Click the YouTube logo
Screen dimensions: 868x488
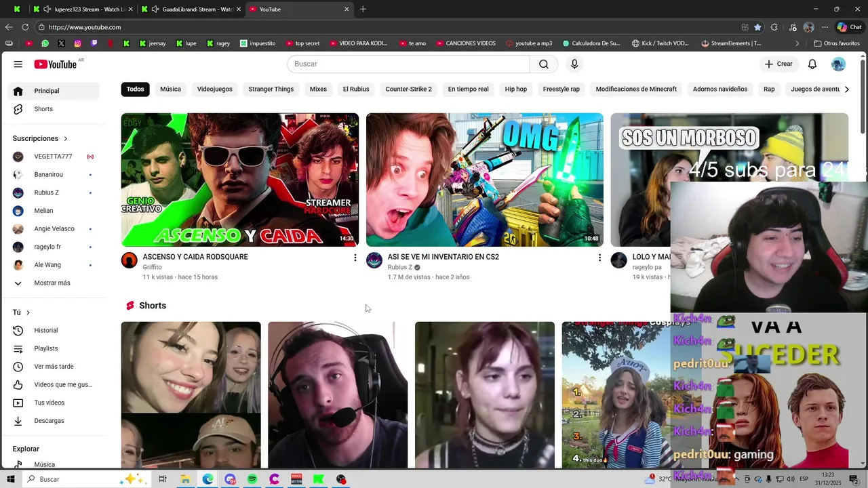(x=56, y=64)
